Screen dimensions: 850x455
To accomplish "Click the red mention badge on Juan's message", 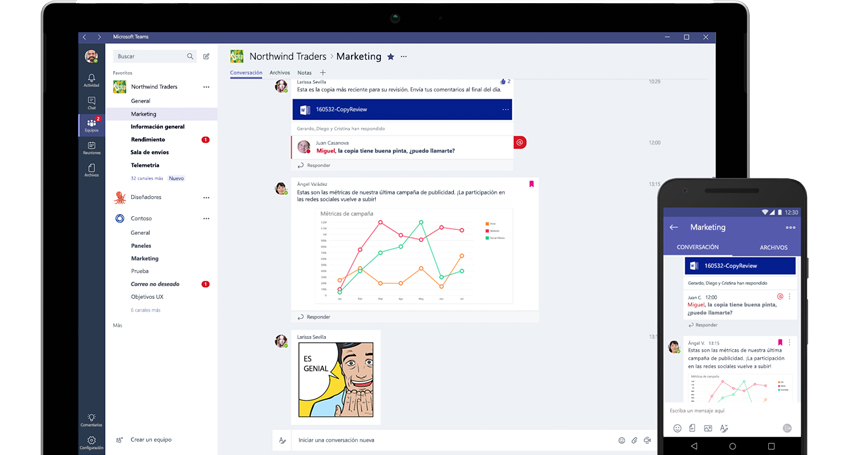I will click(519, 143).
